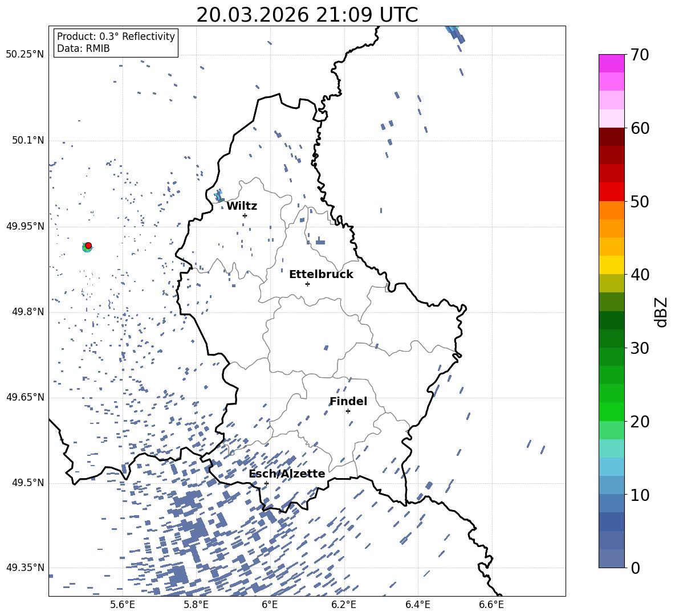Click the Product: 0.3° Reflectivity label
The width and height of the screenshot is (675, 616).
click(116, 36)
